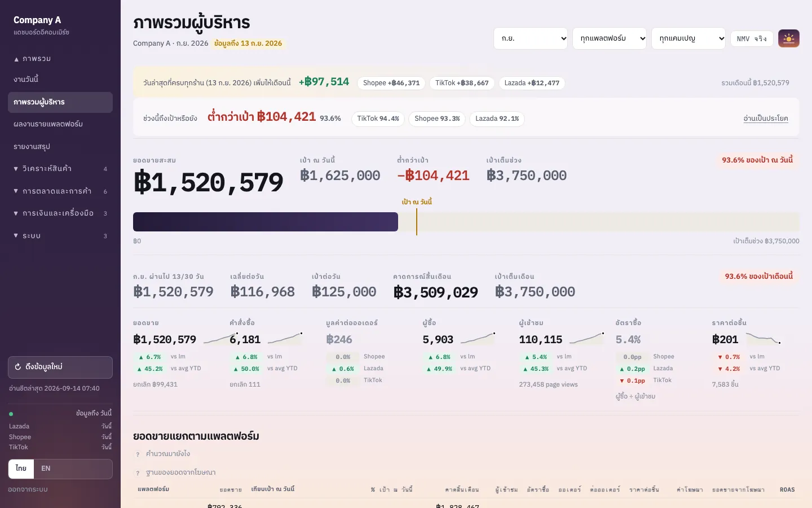
Task: Switch language to ไทย
Action: coord(21,468)
